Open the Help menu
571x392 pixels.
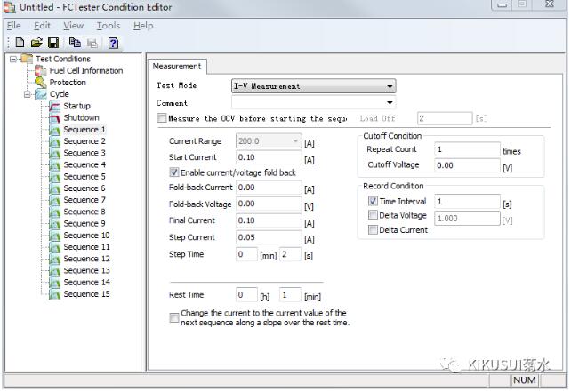143,26
